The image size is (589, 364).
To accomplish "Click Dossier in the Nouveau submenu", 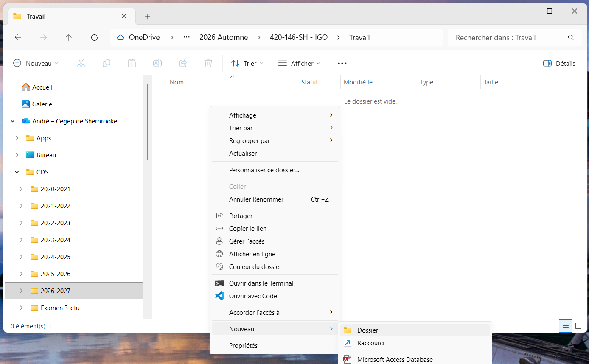I will (415, 330).
